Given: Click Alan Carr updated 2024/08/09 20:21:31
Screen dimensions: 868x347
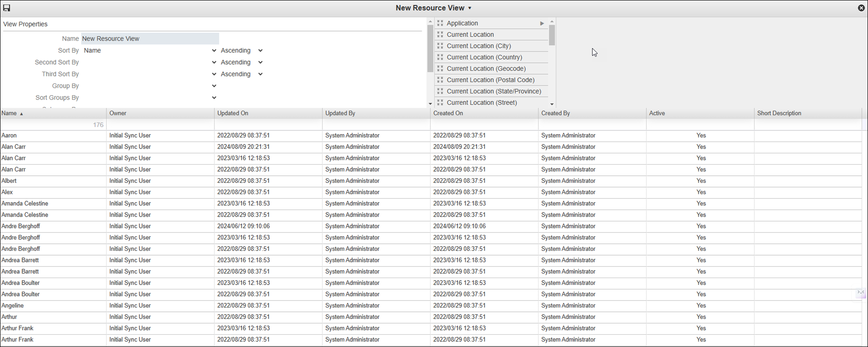Looking at the screenshot, I should click(x=244, y=147).
